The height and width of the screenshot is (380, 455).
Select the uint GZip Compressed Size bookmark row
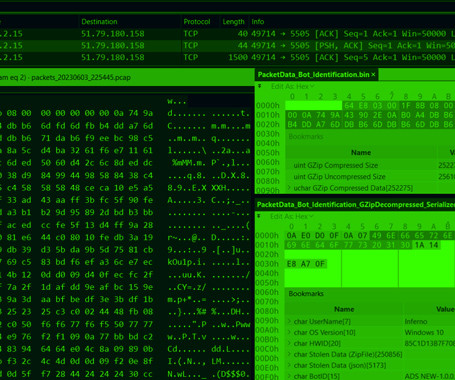tap(370, 165)
